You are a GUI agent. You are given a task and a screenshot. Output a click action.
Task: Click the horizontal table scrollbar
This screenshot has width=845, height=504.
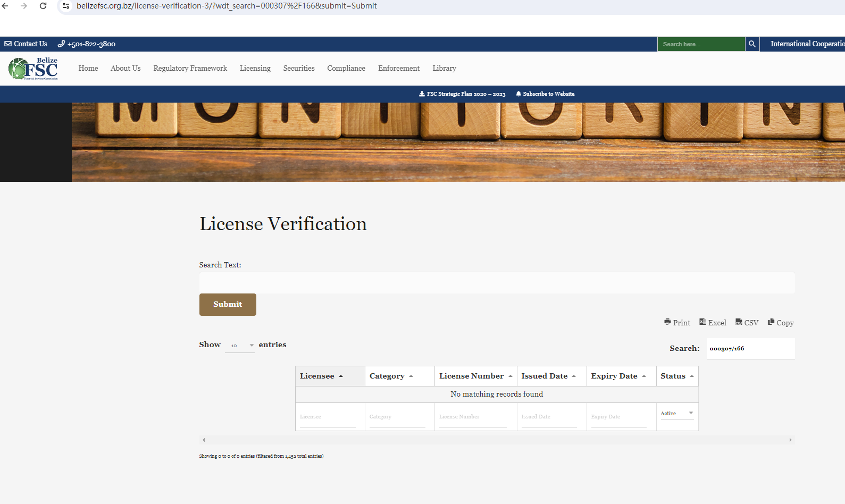[x=497, y=440]
